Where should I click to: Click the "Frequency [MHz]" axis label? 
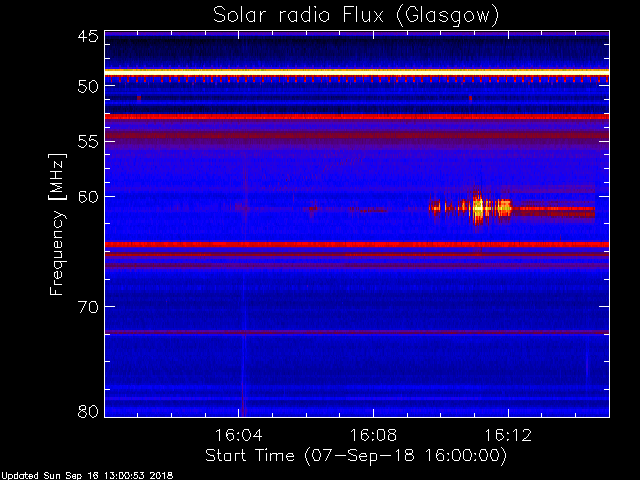click(x=57, y=224)
